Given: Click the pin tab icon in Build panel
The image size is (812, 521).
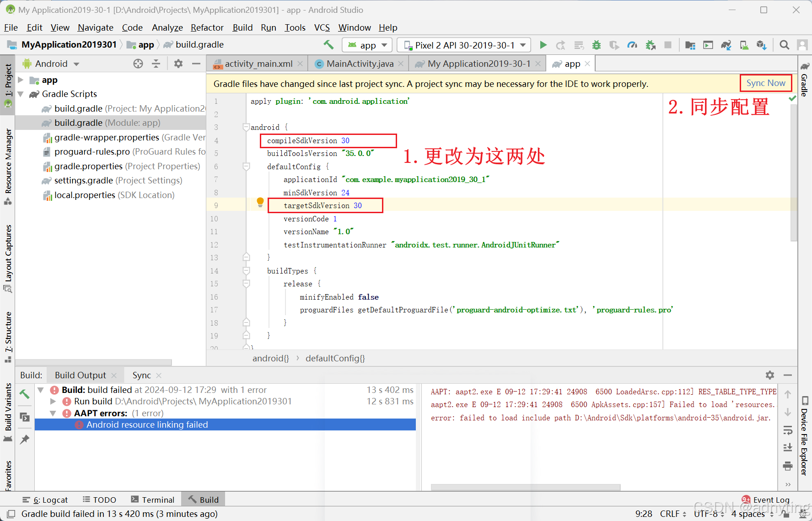Looking at the screenshot, I should [x=25, y=440].
